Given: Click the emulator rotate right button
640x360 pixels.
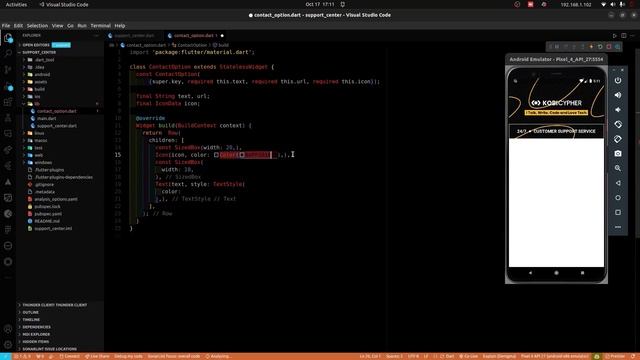Looking at the screenshot, I should click(618, 139).
